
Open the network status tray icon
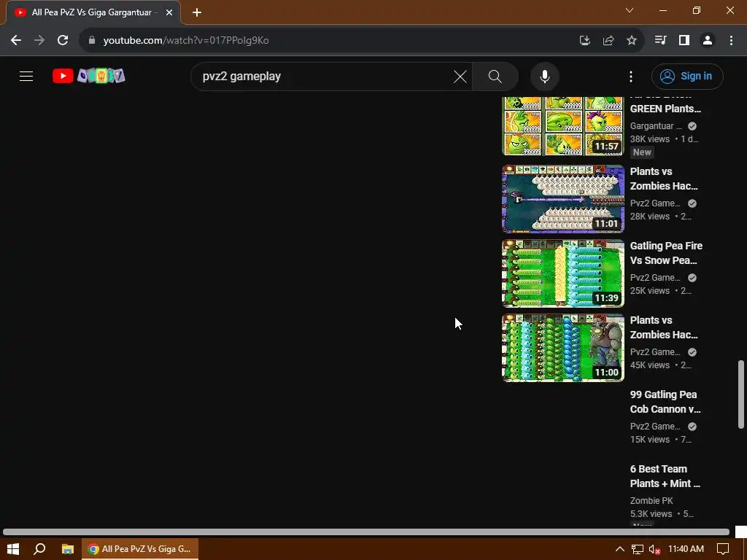(x=638, y=549)
